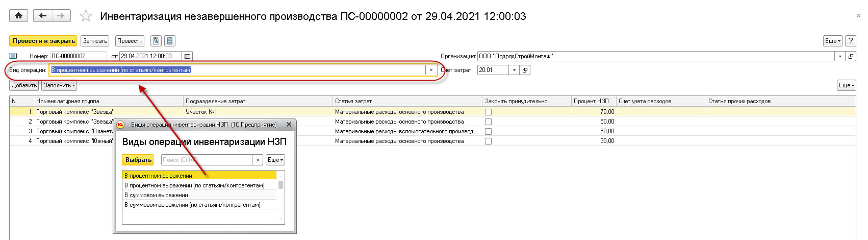Click the Записать button

(x=95, y=41)
